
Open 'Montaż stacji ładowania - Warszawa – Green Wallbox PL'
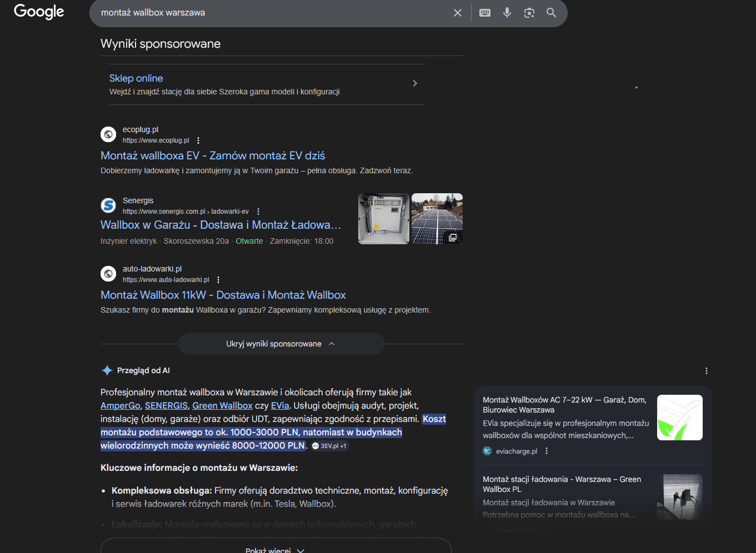pyautogui.click(x=562, y=484)
